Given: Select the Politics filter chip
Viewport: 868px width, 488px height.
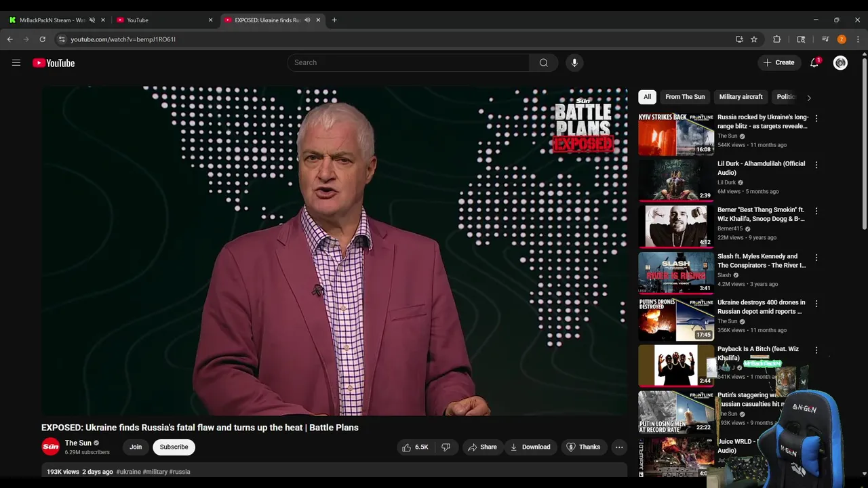Looking at the screenshot, I should [785, 97].
